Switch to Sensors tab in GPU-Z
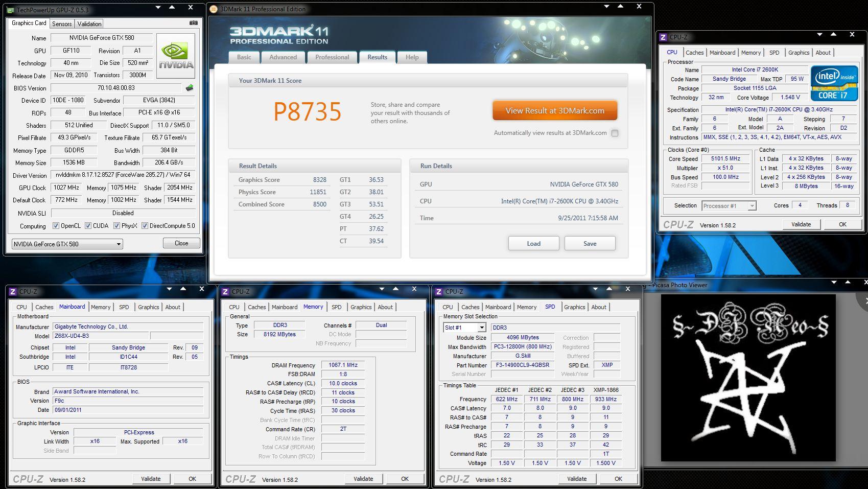Screen dimensions: 868x489 62,24
